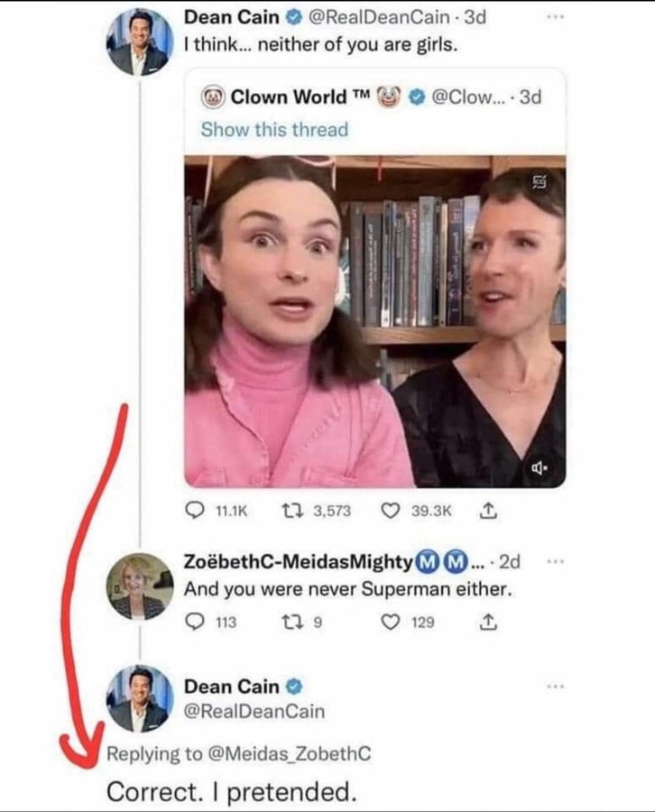Open Dean Cain's profile picture at top
The image size is (655, 812).
(x=140, y=42)
